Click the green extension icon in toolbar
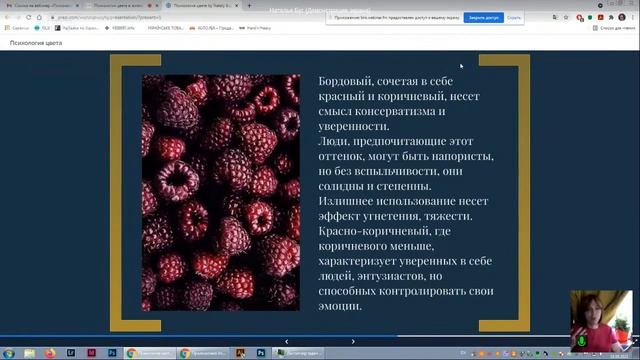Screen dimensions: 640x360 coord(590,18)
